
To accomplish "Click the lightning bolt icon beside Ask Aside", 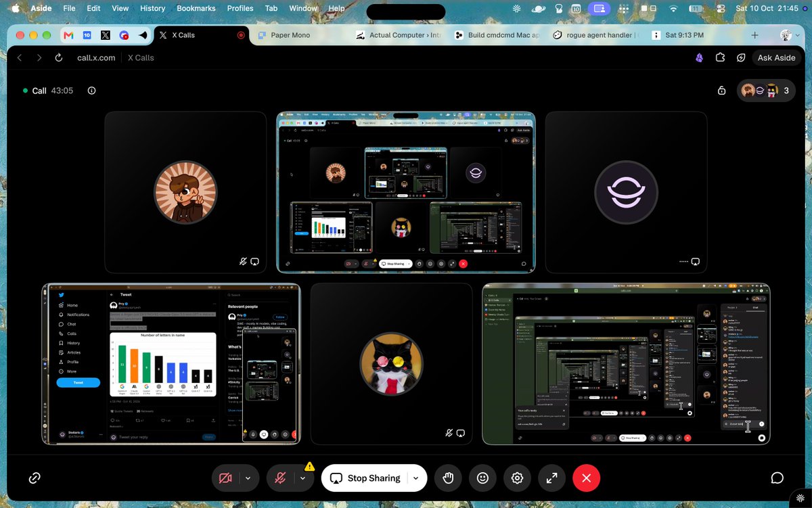I will tap(742, 57).
